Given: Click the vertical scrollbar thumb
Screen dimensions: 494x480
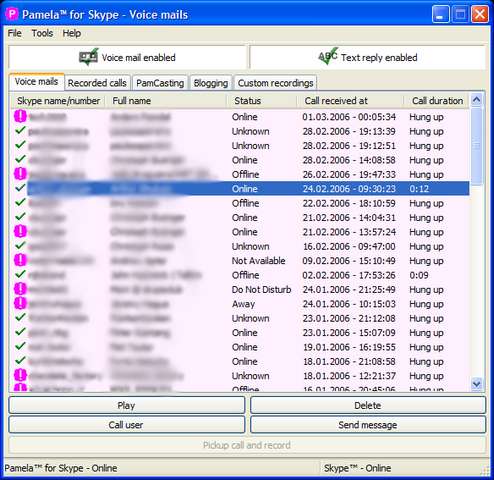Looking at the screenshot, I should (477, 145).
